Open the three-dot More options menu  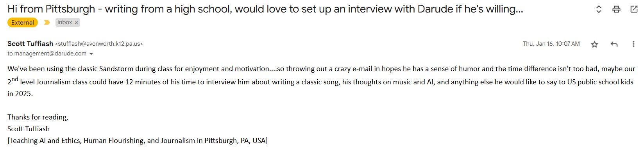tap(633, 44)
